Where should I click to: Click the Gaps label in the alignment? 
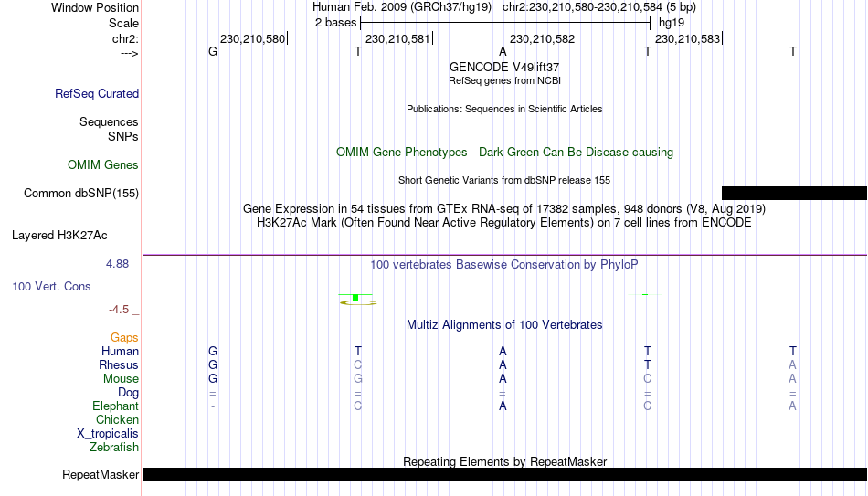124,338
